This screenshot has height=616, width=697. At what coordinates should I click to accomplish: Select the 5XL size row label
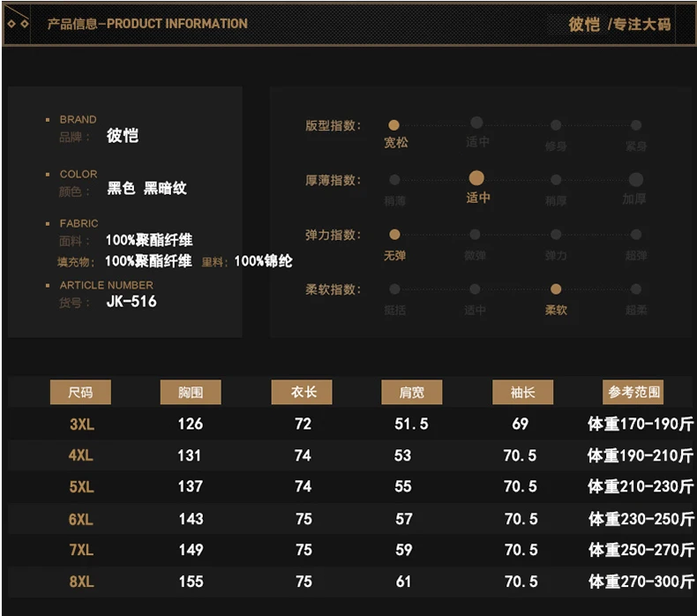tap(82, 487)
